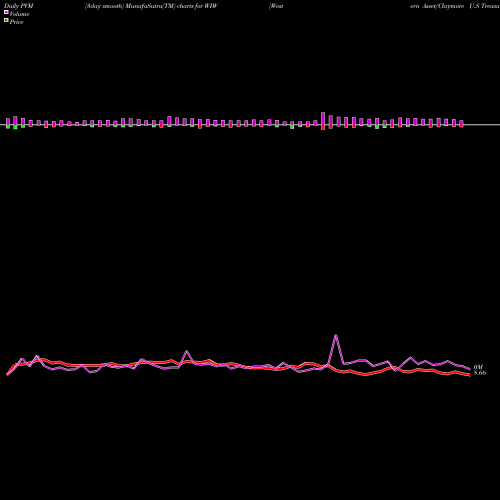Click the 'Daily PVM' chart title text
This screenshot has height=500, width=500.
(18, 6)
